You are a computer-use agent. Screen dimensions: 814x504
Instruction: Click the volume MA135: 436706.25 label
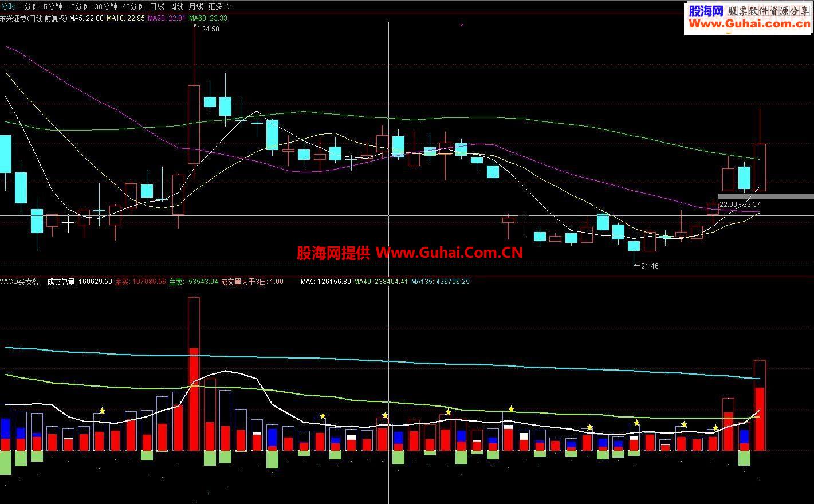(x=440, y=282)
